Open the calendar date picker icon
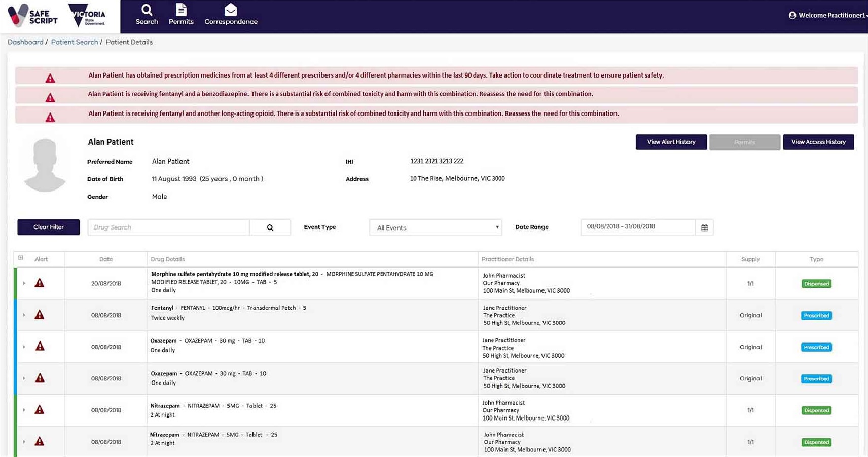 point(704,227)
